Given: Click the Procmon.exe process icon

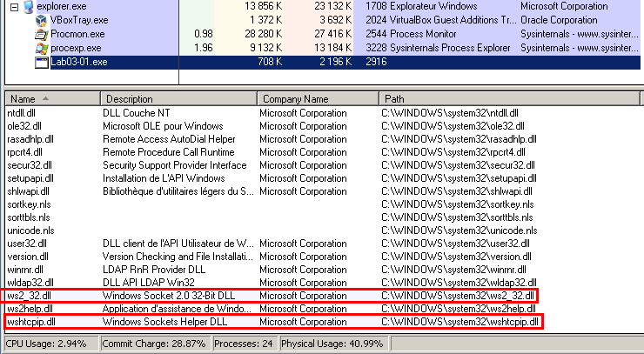Looking at the screenshot, I should 43,34.
